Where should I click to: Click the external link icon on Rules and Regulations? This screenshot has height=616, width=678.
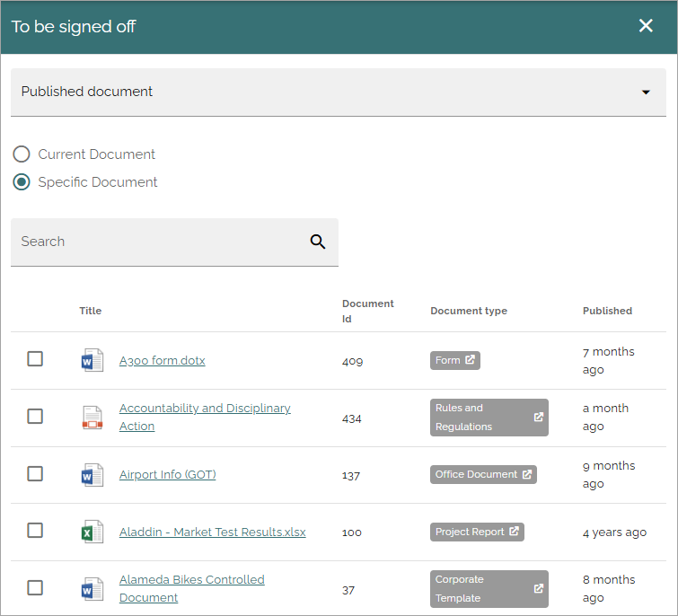click(538, 418)
